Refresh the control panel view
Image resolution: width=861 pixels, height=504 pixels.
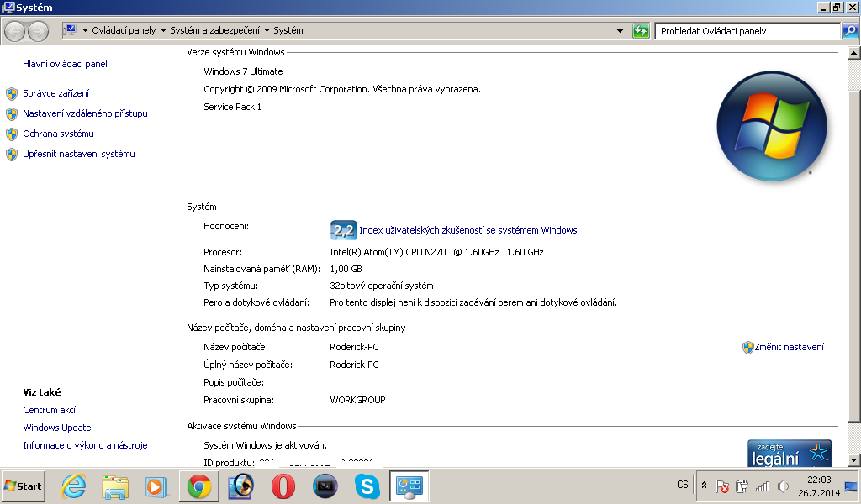(641, 31)
